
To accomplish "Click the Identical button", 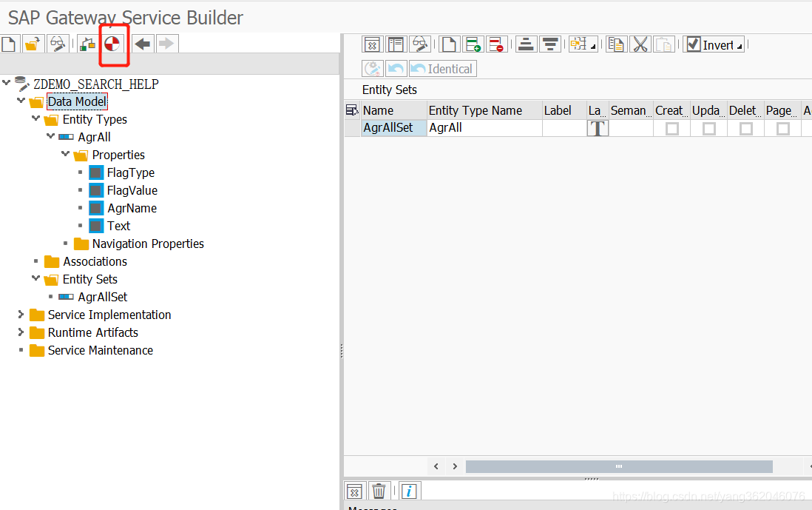I will pos(443,68).
